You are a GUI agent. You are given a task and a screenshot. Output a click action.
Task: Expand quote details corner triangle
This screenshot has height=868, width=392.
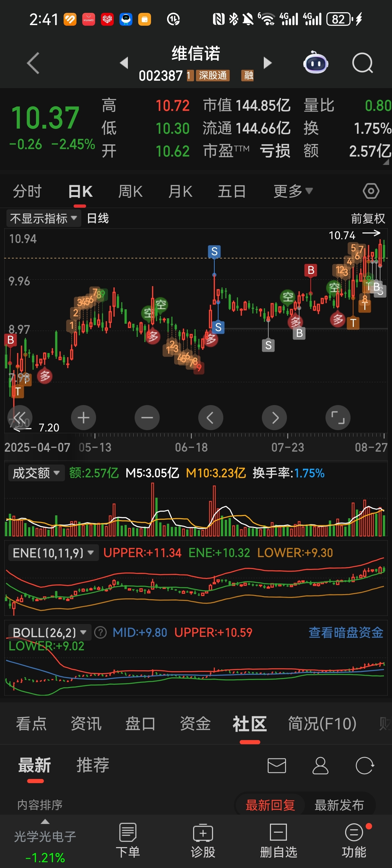pos(386,162)
